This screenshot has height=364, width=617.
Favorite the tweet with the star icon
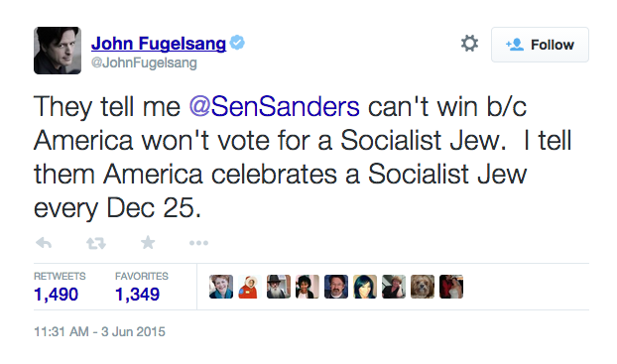point(148,242)
